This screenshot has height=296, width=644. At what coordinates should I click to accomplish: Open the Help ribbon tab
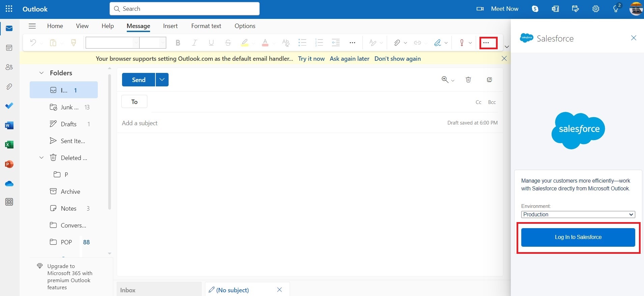coord(108,26)
